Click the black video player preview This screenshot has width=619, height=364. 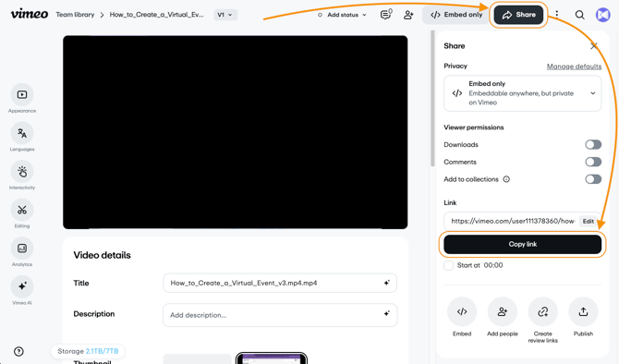tap(236, 132)
